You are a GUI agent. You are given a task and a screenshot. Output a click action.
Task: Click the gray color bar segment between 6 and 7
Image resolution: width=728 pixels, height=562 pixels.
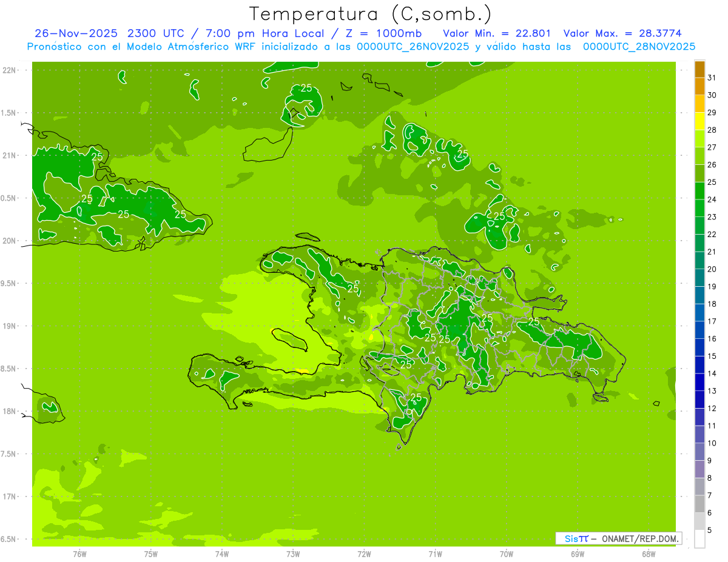[x=699, y=504]
